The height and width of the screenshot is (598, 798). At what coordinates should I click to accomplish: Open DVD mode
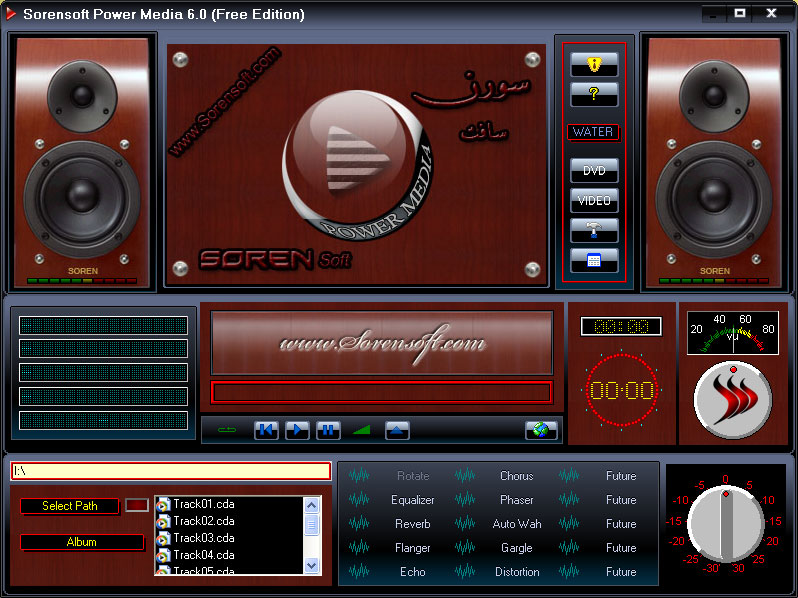tap(594, 170)
